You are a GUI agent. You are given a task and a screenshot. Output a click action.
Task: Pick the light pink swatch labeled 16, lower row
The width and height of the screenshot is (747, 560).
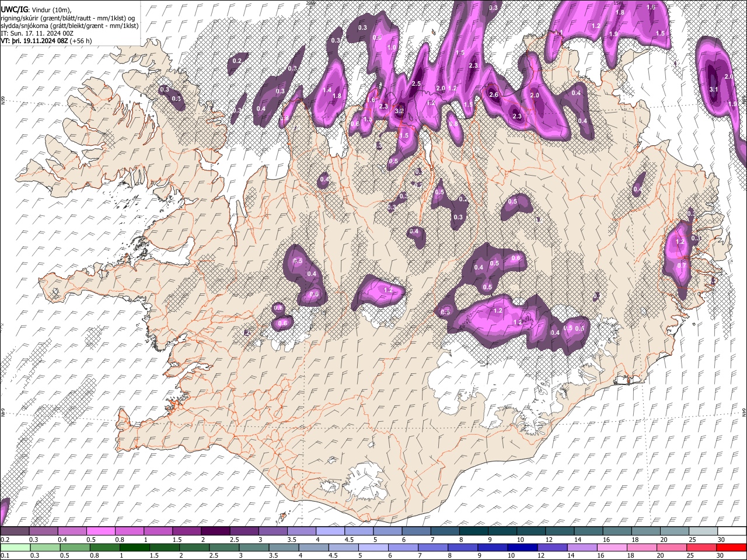point(611,547)
